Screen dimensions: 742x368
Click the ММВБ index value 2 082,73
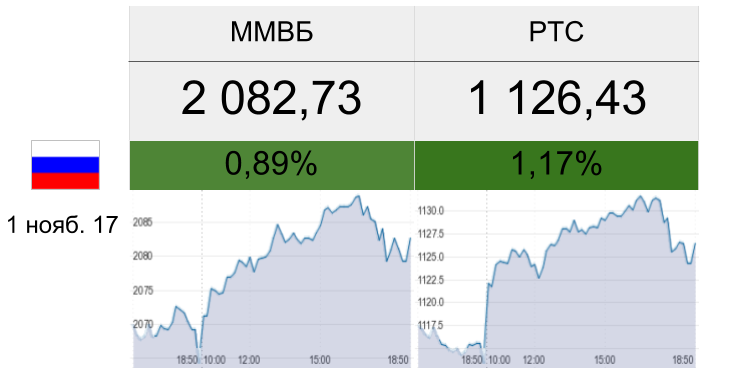tap(272, 98)
